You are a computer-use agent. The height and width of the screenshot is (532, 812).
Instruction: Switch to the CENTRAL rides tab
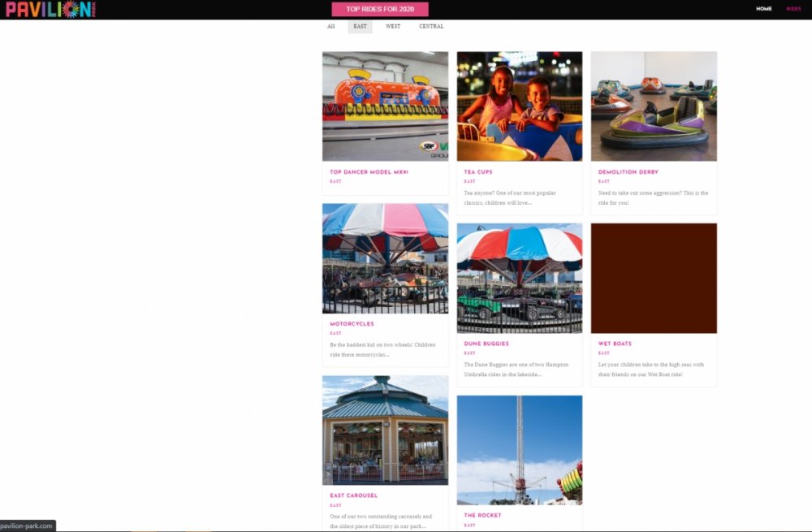(x=431, y=26)
